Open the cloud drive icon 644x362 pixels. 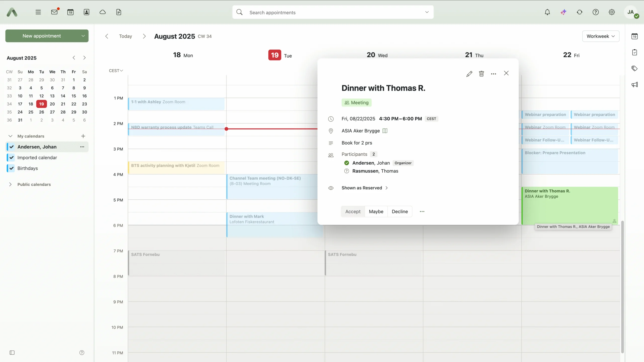point(102,12)
